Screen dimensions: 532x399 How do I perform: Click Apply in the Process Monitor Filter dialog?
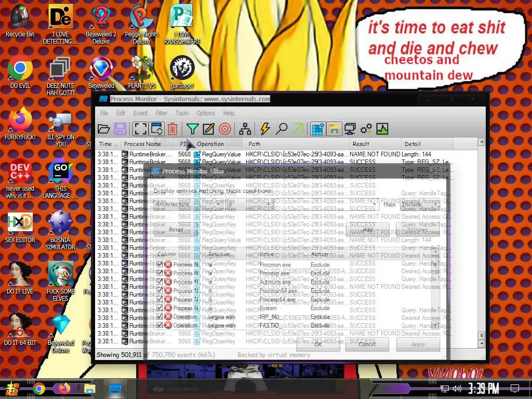pos(418,344)
